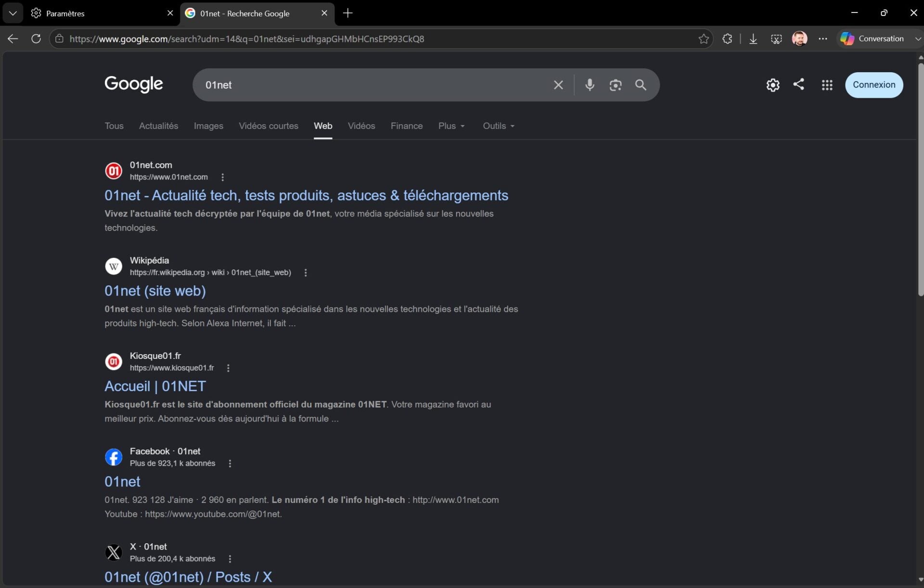Click the https://www.kiosque01.fr URL text

pyautogui.click(x=172, y=368)
